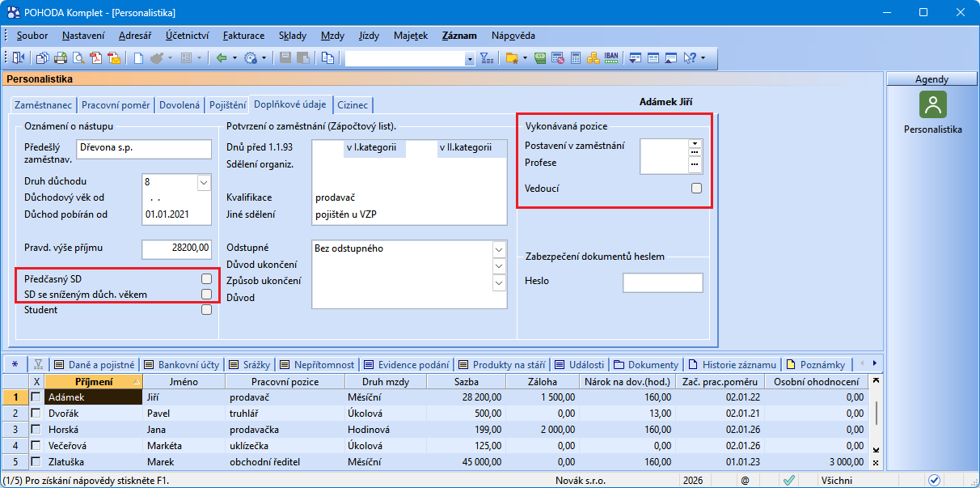Viewport: 980px width, 488px height.
Task: Click the print icon in the toolbar
Action: coord(61,57)
